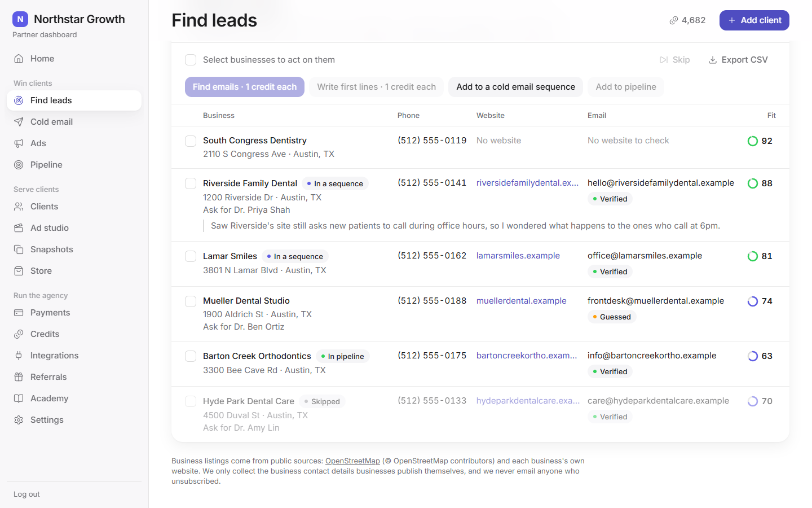This screenshot has width=812, height=508.
Task: Click the Snapshots copy icon
Action: coord(19,249)
